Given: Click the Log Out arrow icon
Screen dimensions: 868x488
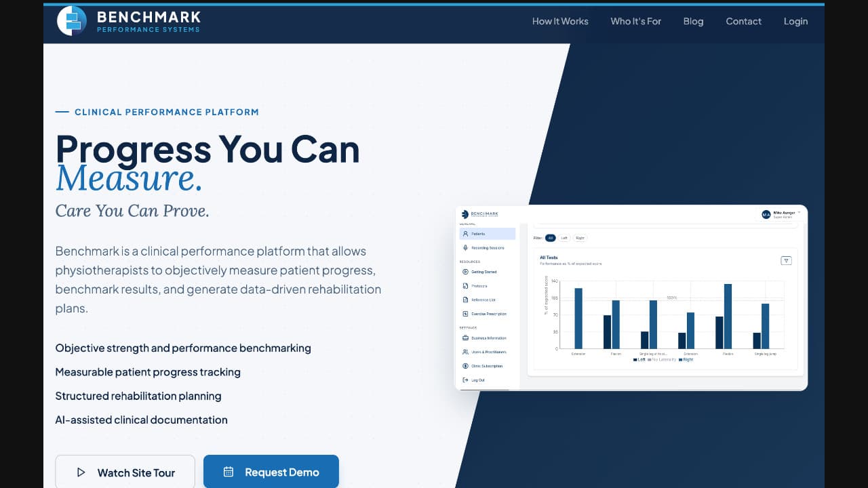Looking at the screenshot, I should click(465, 380).
